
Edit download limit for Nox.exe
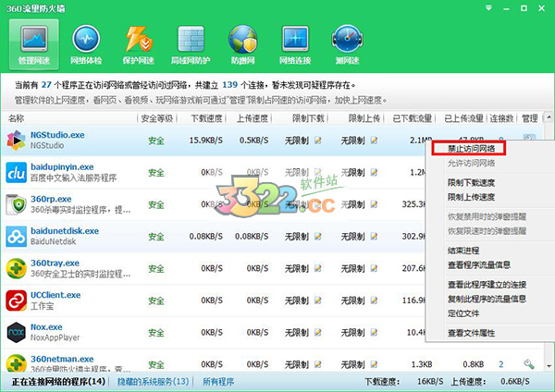[318, 332]
